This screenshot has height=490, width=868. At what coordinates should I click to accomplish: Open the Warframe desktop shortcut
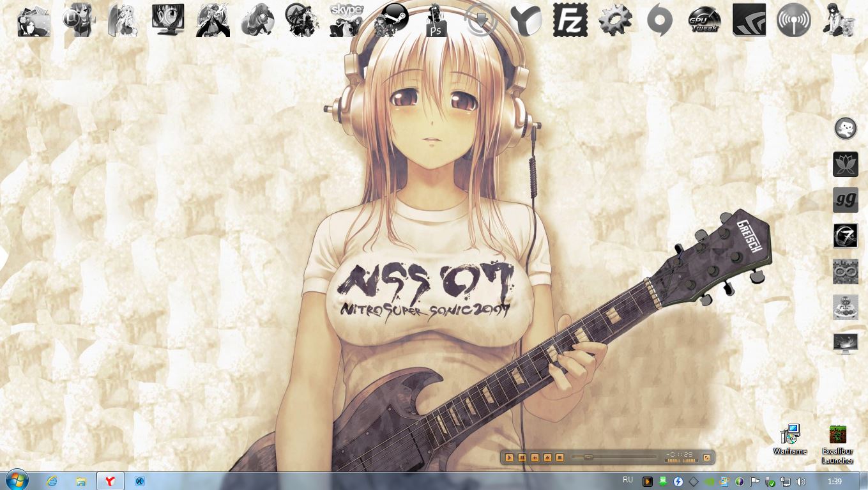click(790, 439)
